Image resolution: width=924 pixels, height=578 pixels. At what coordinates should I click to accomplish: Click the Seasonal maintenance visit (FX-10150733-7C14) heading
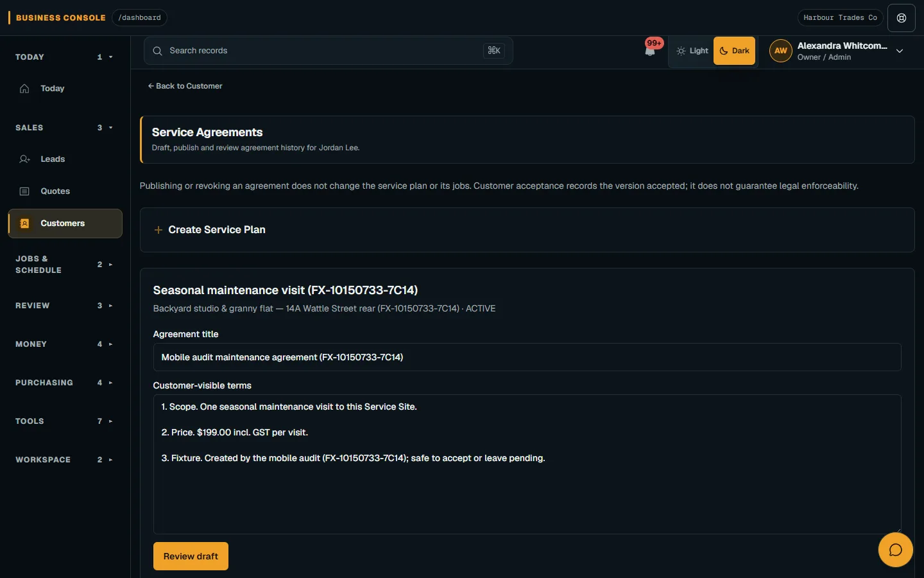[x=286, y=290]
